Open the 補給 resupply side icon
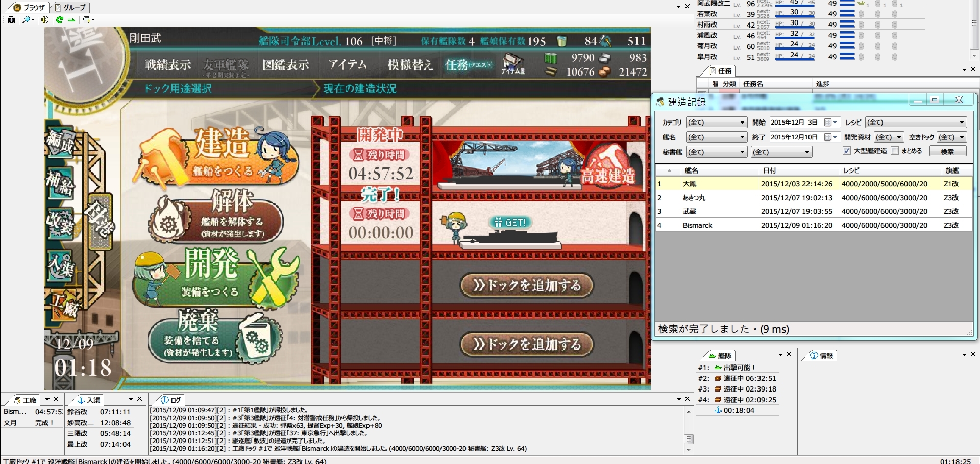Screen dimensions: 980x464 point(61,184)
